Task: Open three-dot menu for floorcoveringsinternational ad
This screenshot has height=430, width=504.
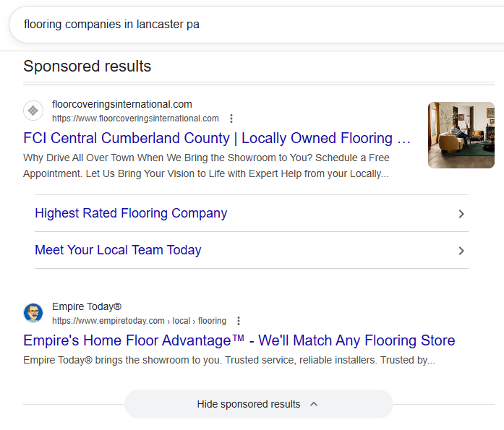Action: pyautogui.click(x=231, y=119)
